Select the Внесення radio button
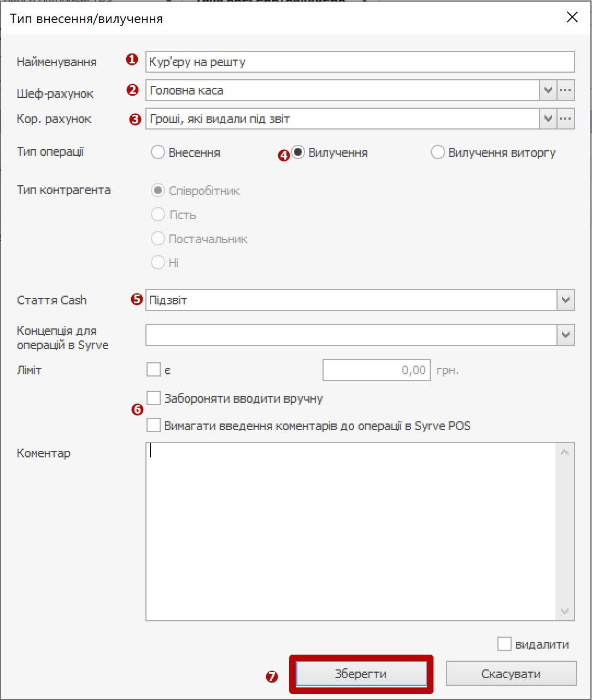Image resolution: width=592 pixels, height=700 pixels. point(158,152)
